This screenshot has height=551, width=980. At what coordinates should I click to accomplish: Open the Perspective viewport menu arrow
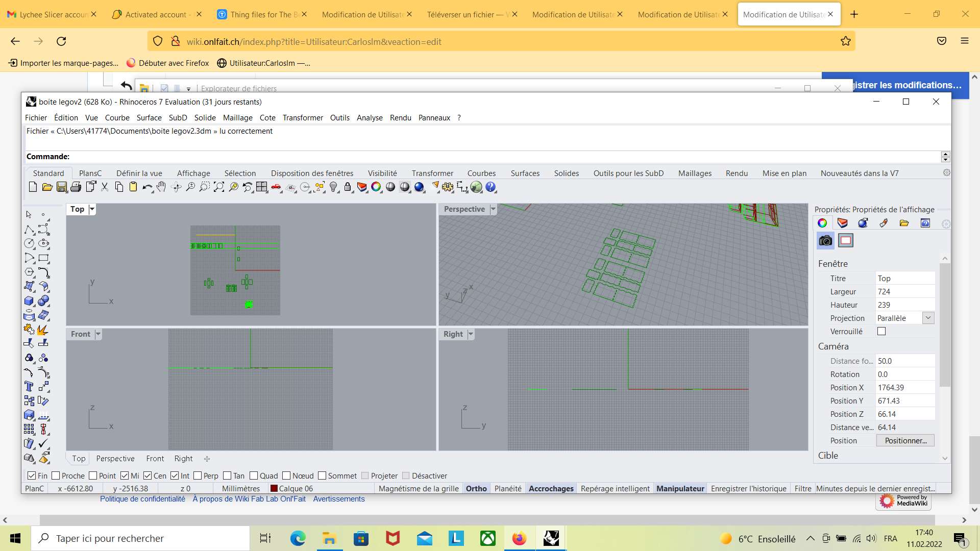coord(493,209)
